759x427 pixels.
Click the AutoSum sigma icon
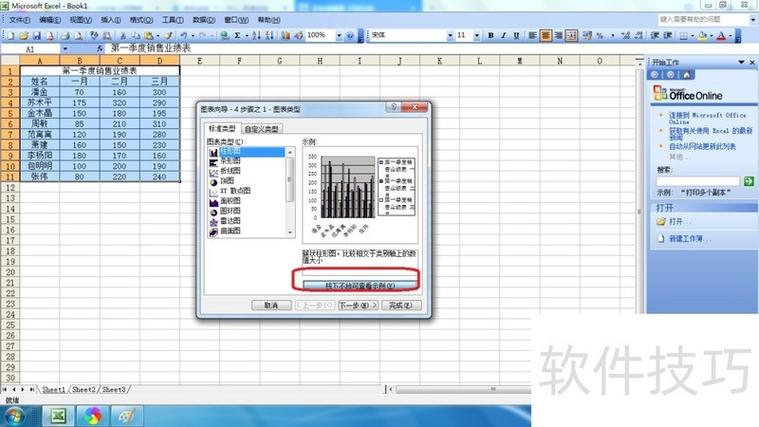[238, 36]
